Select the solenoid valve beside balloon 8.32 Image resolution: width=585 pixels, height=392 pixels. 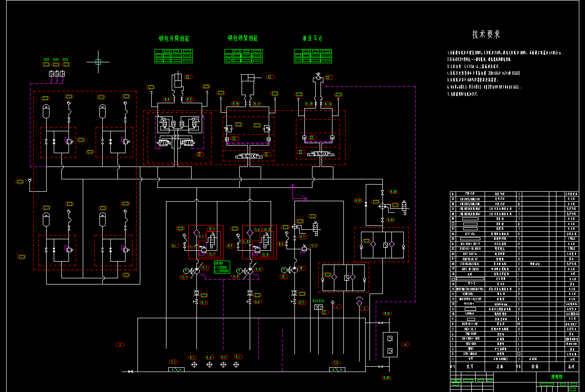coord(404,208)
